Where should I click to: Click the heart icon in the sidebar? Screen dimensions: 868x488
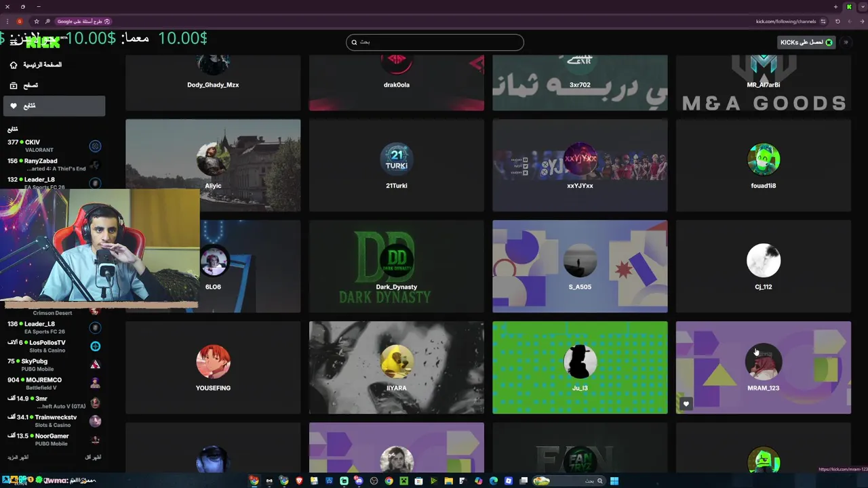tap(14, 106)
